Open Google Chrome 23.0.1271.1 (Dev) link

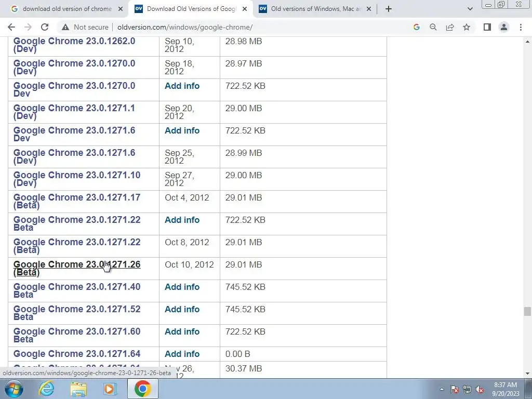(74, 112)
